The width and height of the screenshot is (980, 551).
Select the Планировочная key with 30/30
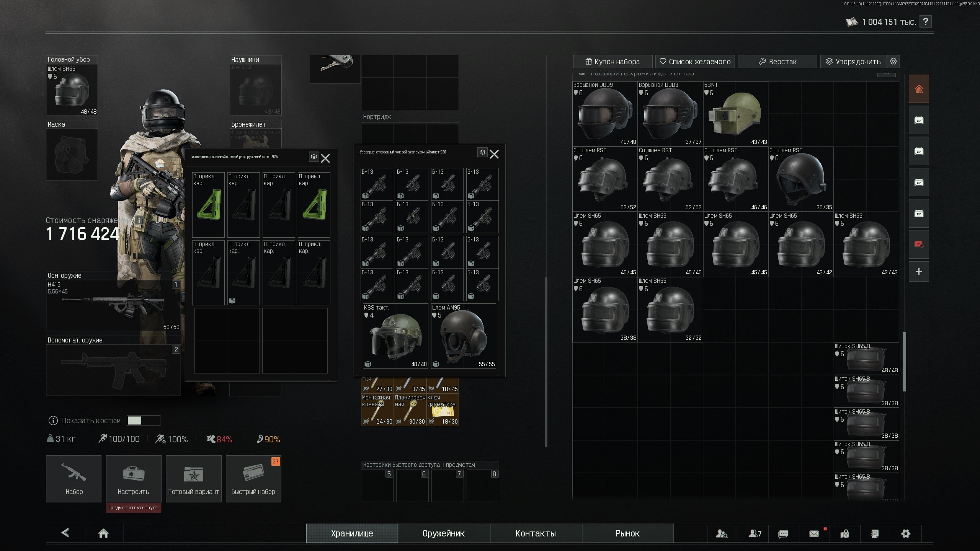pyautogui.click(x=410, y=410)
